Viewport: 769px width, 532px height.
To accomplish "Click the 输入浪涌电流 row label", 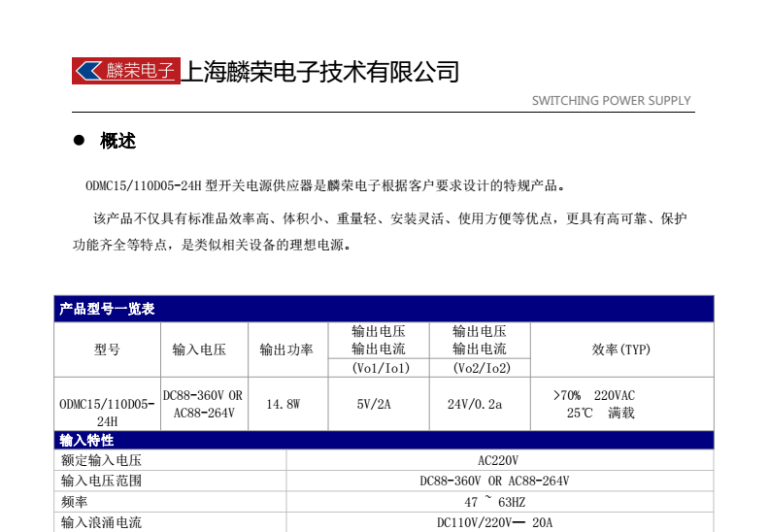I will click(x=101, y=522).
